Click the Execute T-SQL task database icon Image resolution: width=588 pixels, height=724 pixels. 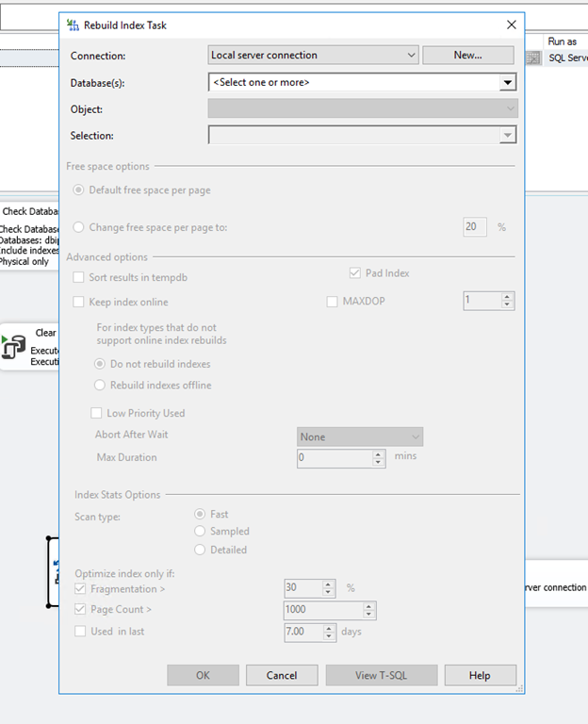coord(13,347)
